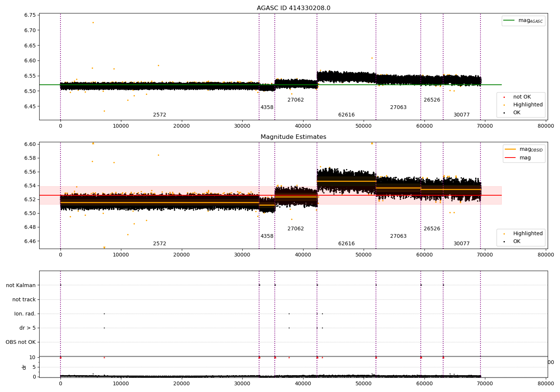The width and height of the screenshot is (560, 392).
Task: Click the 'Magnitude Estimates' subplot title
Action: [293, 137]
